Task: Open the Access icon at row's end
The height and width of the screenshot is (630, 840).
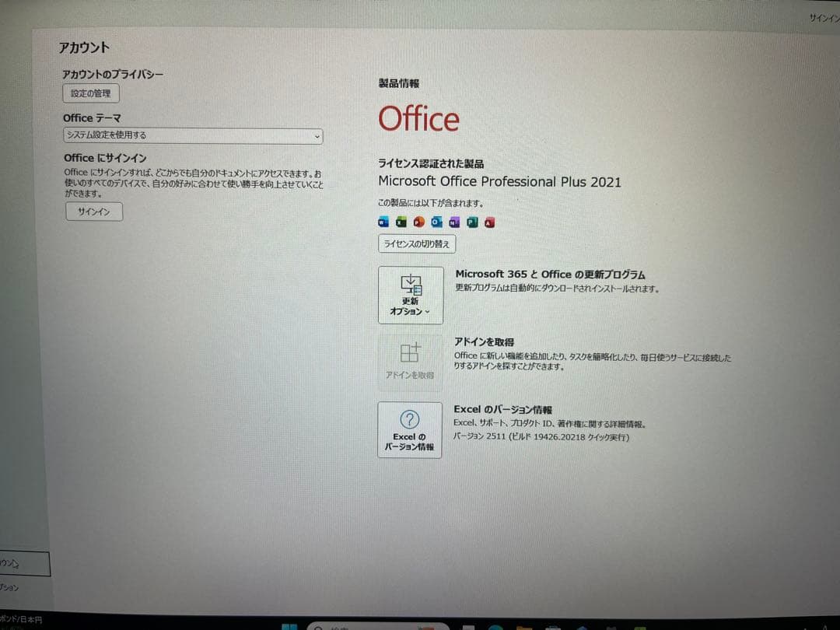Action: 491,222
